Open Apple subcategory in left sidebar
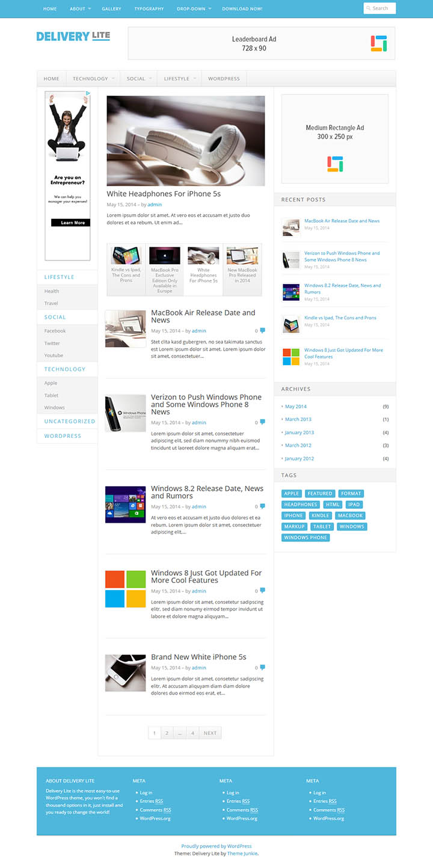Viewport: 433px width, 868px height. pos(51,383)
